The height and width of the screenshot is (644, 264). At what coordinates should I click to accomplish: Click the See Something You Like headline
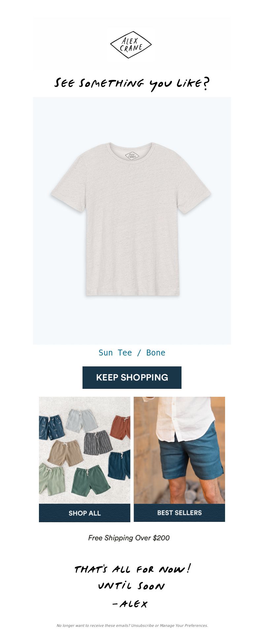coord(132,84)
